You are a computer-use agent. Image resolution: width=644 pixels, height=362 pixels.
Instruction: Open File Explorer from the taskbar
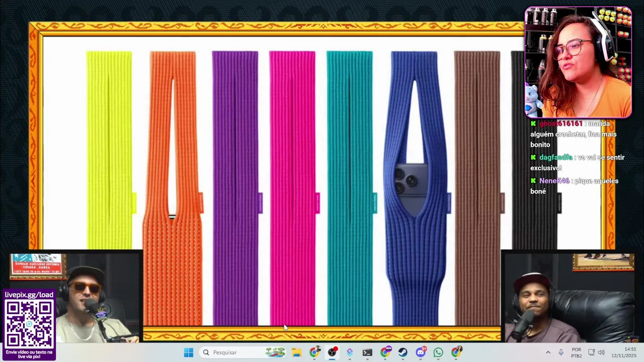(x=296, y=352)
